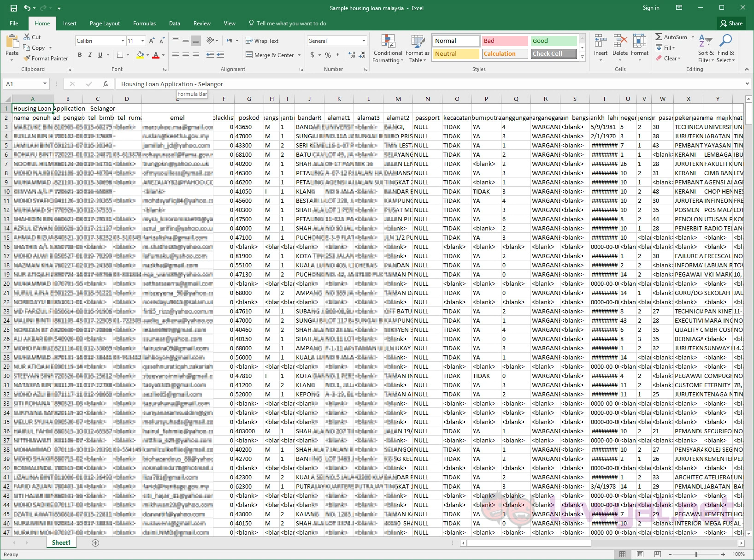Click Decrease Decimal icon
Image resolution: width=754 pixels, height=560 pixels.
point(362,55)
